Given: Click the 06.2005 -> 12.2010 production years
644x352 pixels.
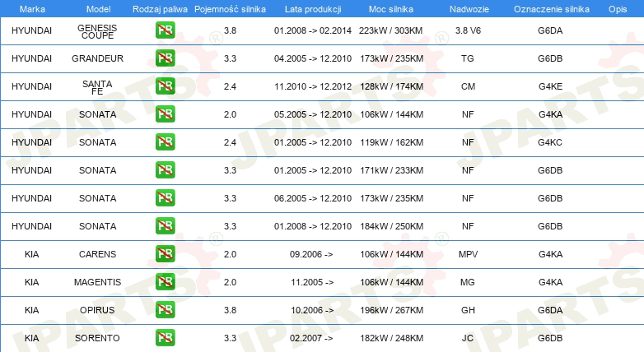Looking at the screenshot, I should pyautogui.click(x=313, y=198).
